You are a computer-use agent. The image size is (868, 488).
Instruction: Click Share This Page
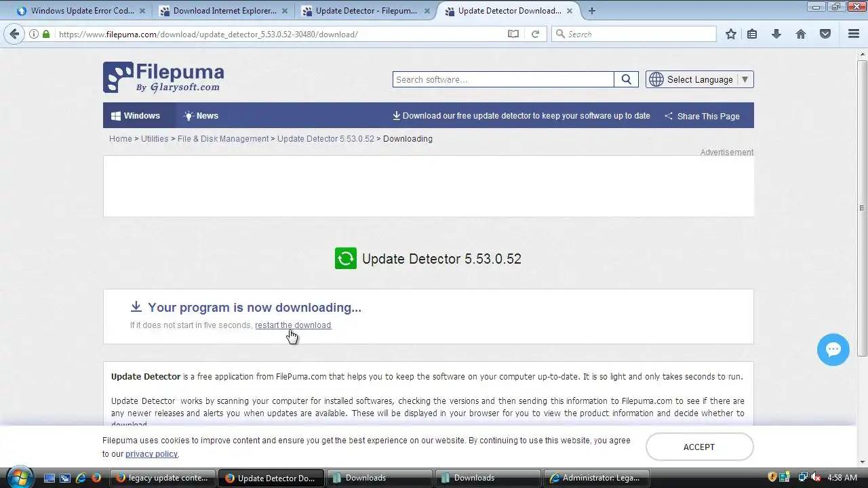[702, 116]
